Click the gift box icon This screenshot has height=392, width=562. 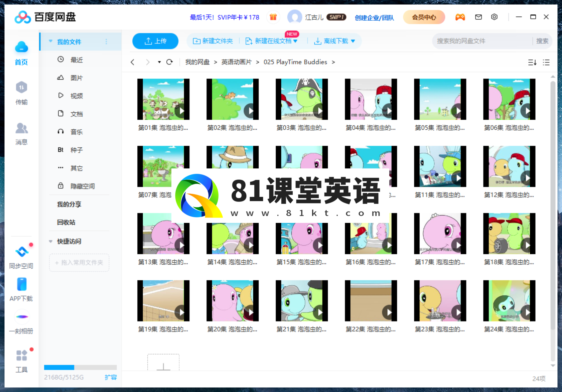pyautogui.click(x=273, y=17)
